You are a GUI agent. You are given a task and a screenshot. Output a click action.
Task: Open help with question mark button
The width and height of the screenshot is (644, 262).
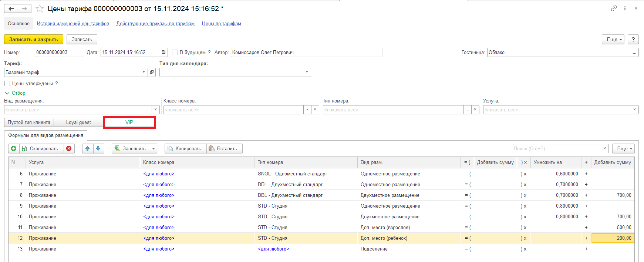click(633, 39)
